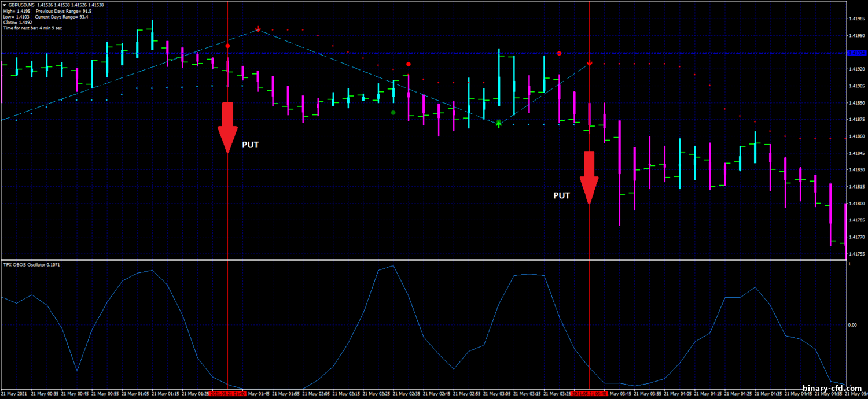Select the red sell arrow at the 01:45 peak
The image size is (868, 399).
tap(258, 28)
